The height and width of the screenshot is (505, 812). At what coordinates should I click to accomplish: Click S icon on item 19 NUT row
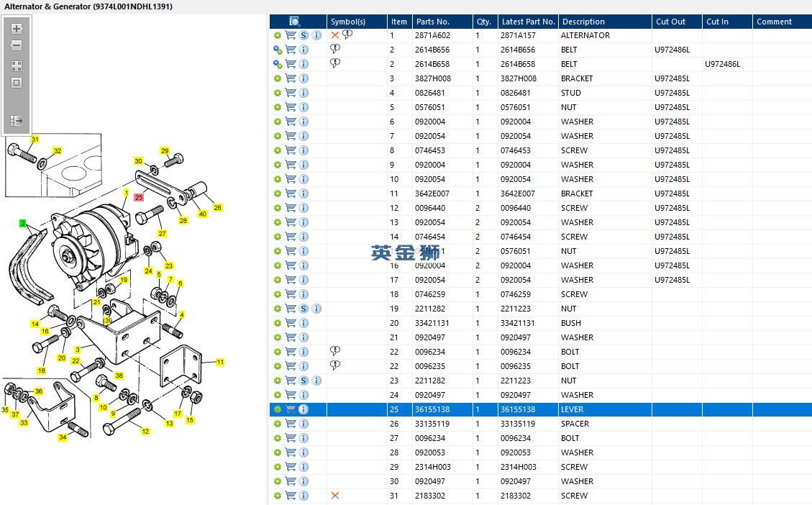[x=304, y=309]
